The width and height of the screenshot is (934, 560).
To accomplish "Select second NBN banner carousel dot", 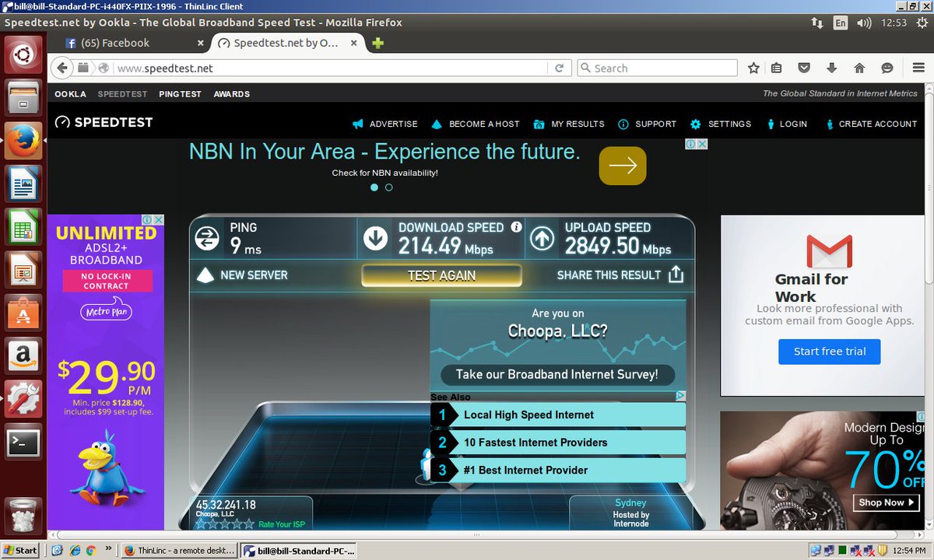I will 389,187.
